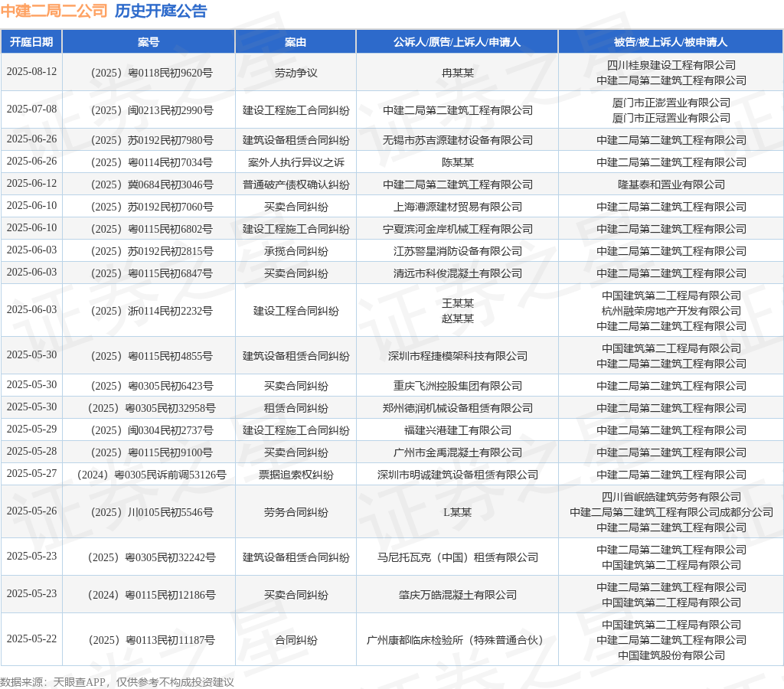Click the hearing date "2025-08-12"
This screenshot has width=784, height=689.
pos(31,71)
